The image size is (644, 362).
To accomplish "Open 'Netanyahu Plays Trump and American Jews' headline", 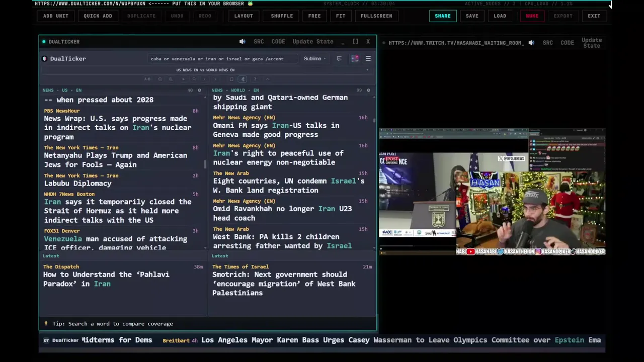I will coord(116,160).
